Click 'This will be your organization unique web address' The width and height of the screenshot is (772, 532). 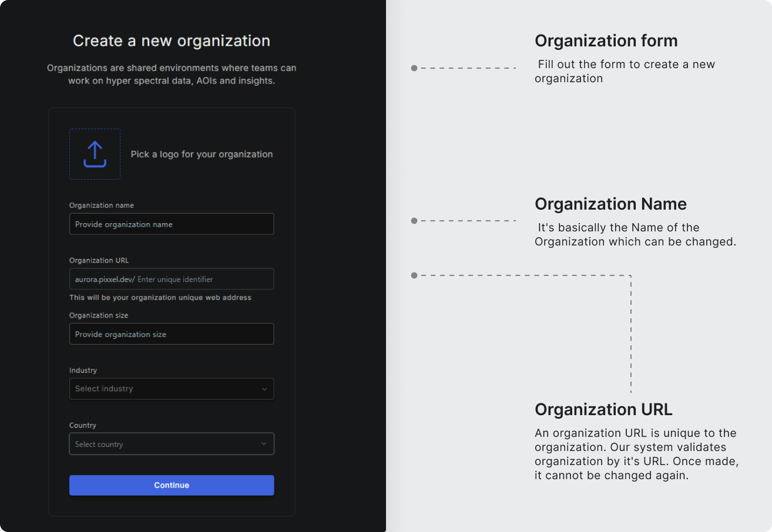160,298
